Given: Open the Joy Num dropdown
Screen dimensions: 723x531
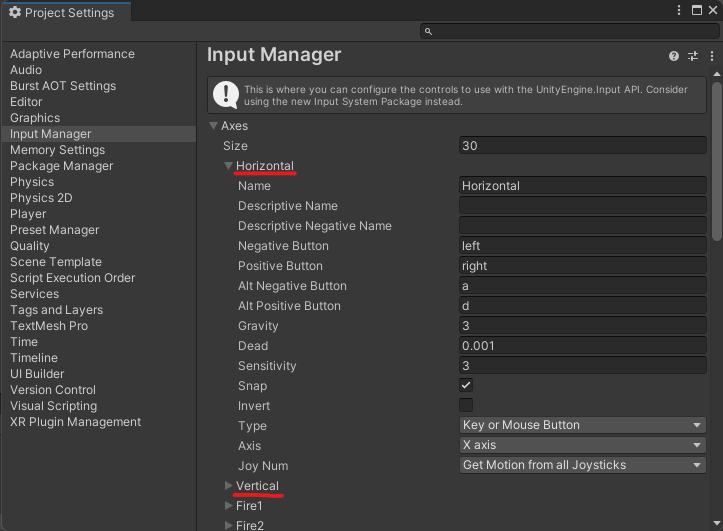Looking at the screenshot, I should tap(582, 465).
